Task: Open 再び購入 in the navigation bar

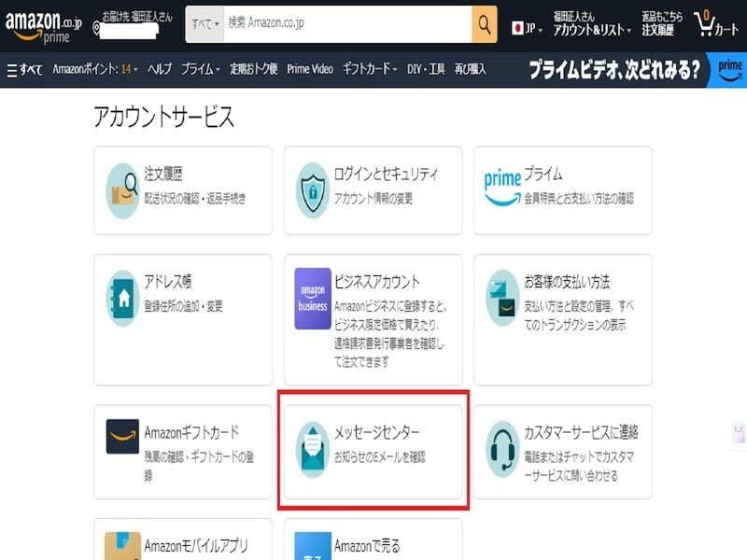Action: pyautogui.click(x=471, y=69)
